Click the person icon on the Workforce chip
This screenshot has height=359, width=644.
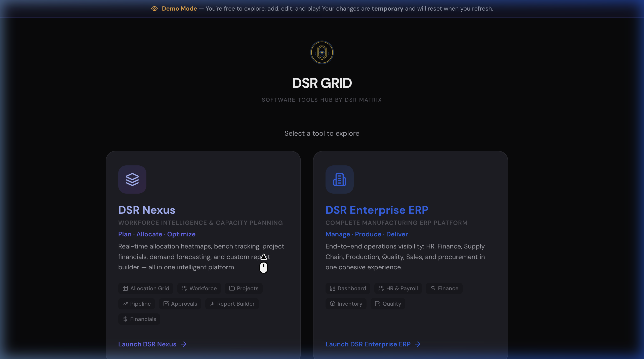point(184,288)
